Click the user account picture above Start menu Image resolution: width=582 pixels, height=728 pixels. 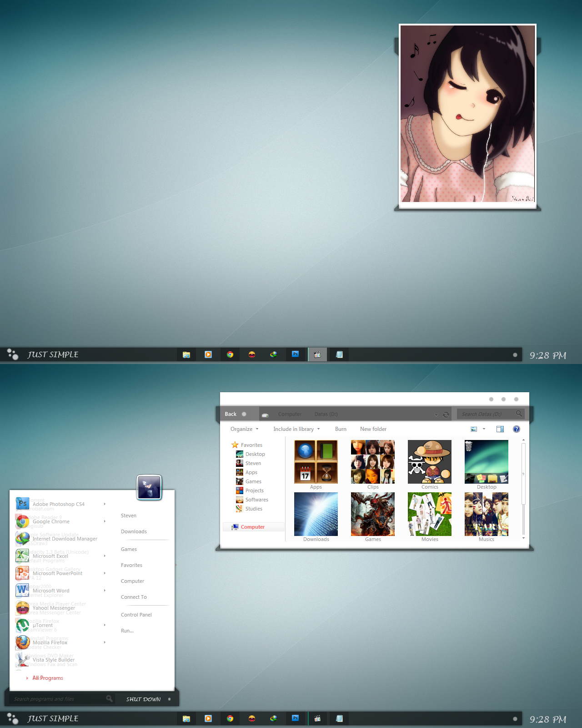click(149, 487)
